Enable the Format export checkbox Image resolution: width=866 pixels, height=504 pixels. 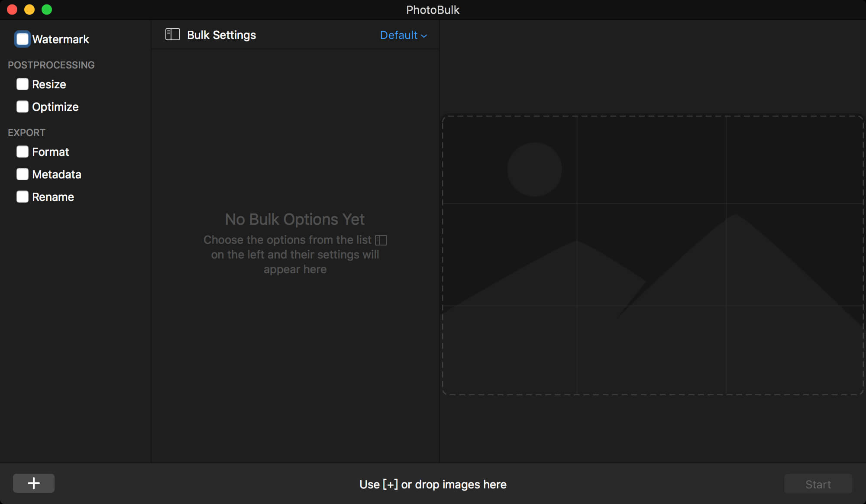pos(22,152)
